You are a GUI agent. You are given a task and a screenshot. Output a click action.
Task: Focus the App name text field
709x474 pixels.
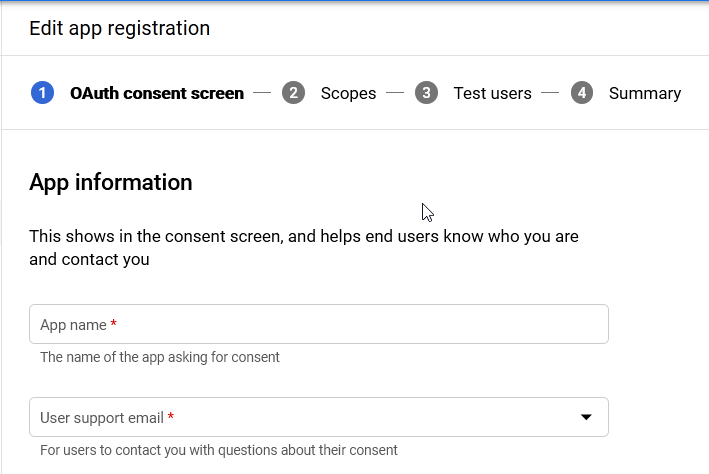pyautogui.click(x=318, y=324)
